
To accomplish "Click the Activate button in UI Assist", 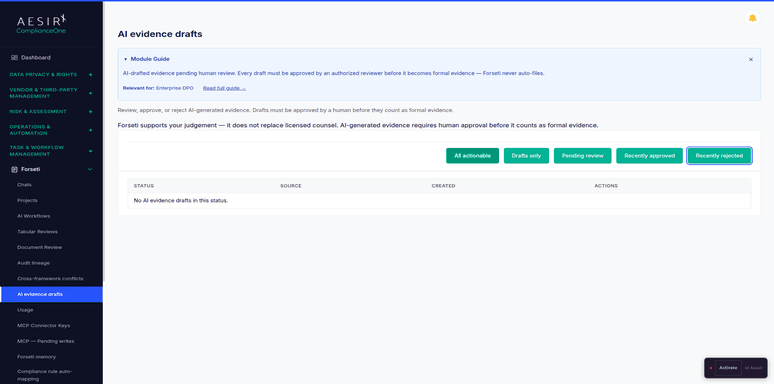I will tap(728, 368).
